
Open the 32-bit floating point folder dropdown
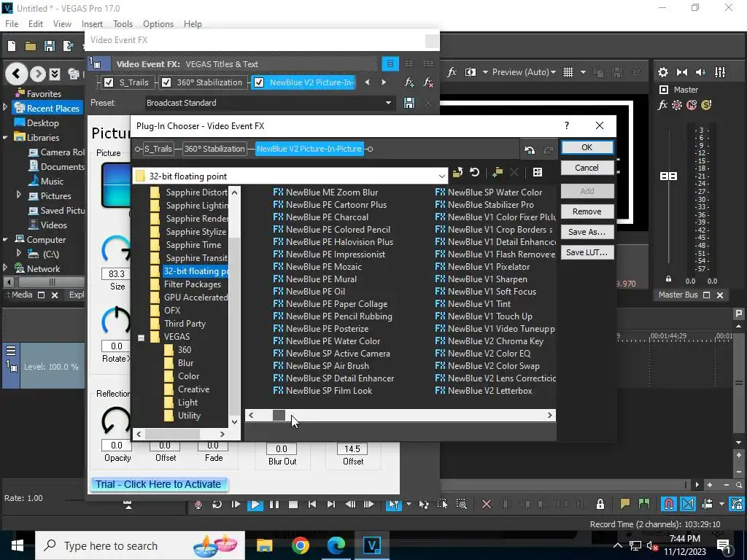pos(441,176)
